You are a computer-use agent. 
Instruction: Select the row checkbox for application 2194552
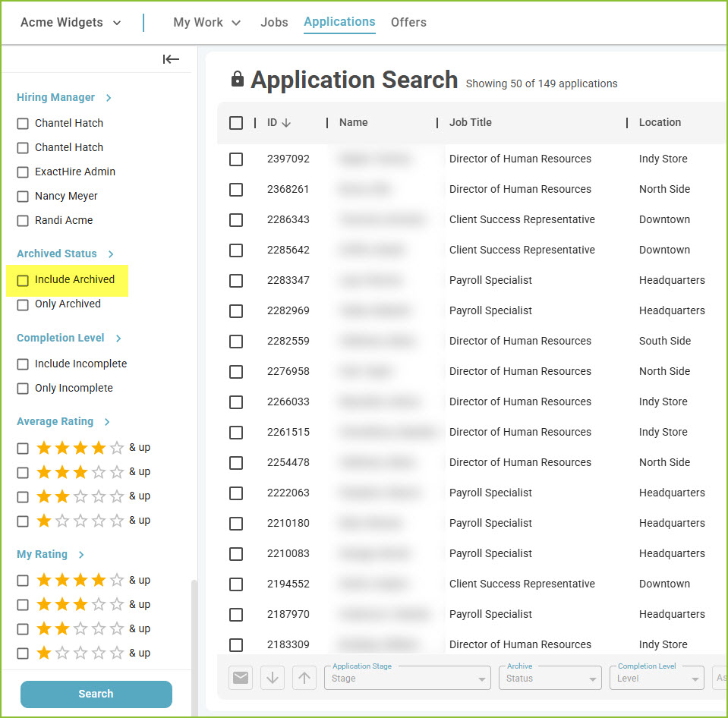pyautogui.click(x=236, y=584)
